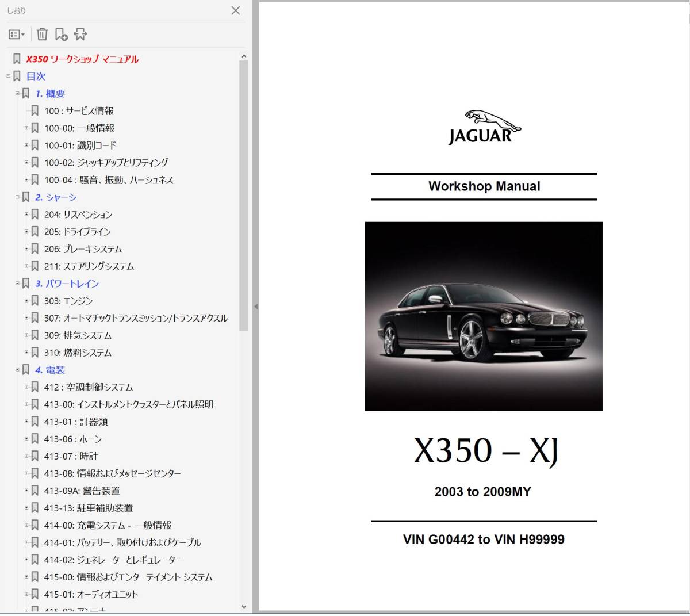Screen dimensions: 690x616
Task: Jump to 413-06 : ホーン bookmark
Action: [73, 439]
